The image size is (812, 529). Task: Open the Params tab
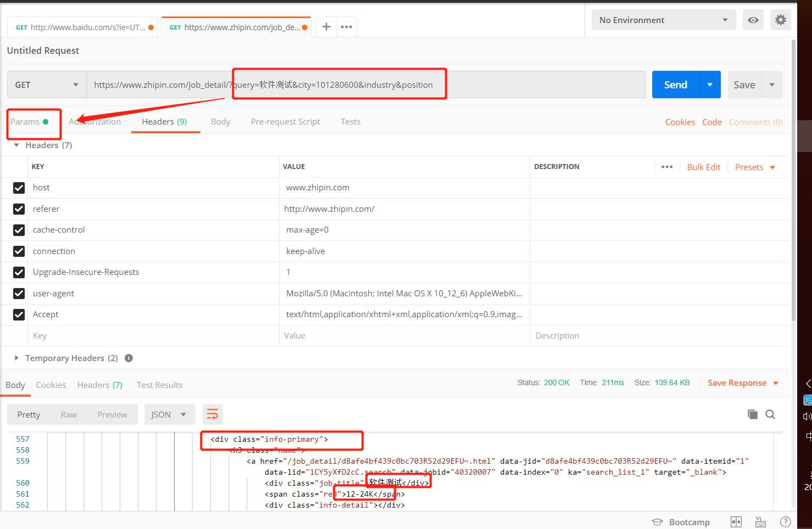(x=30, y=122)
